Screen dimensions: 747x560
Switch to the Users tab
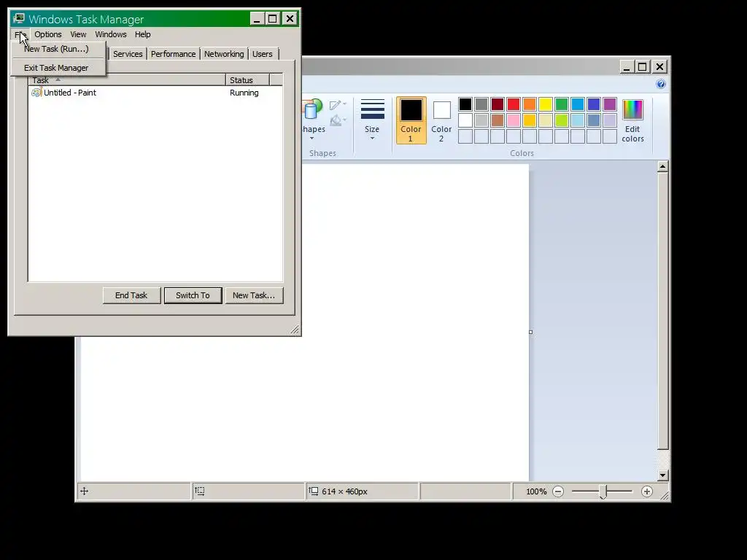[x=263, y=54]
